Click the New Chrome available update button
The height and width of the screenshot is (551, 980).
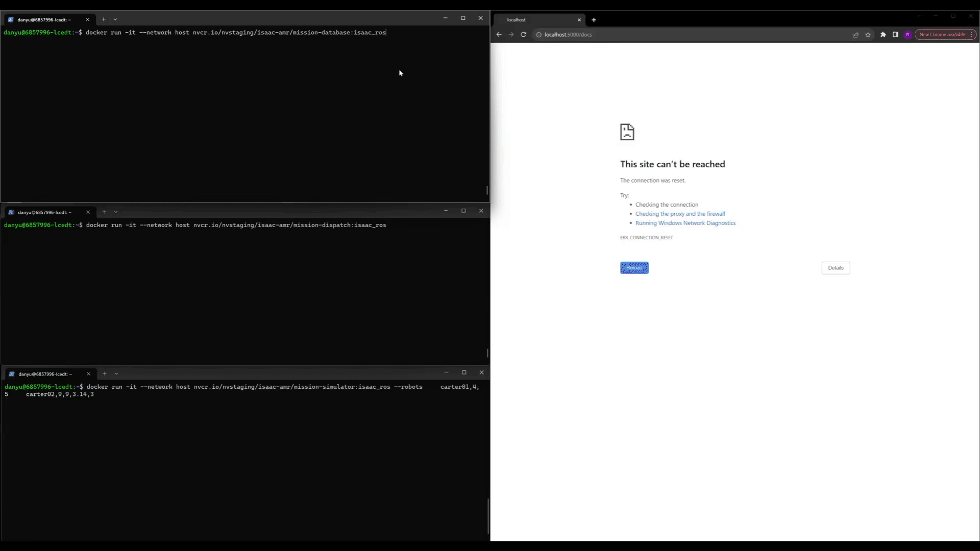942,35
